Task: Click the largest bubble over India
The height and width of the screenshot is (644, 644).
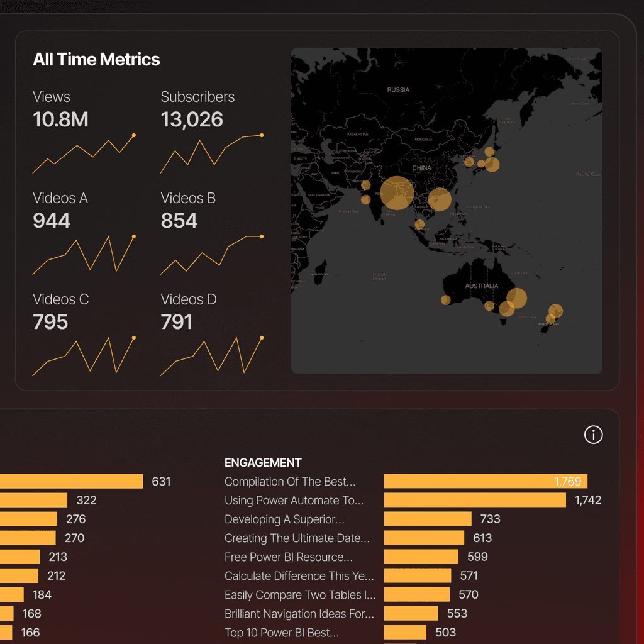Action: (397, 192)
